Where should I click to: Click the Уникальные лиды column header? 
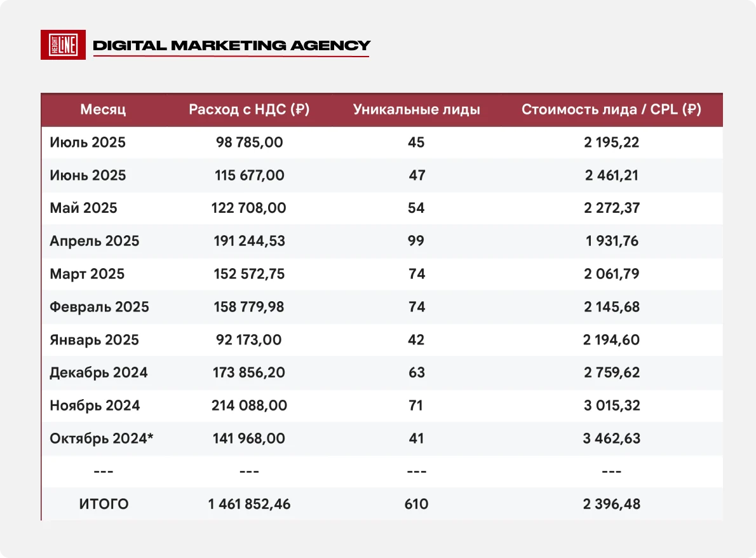[x=417, y=109]
